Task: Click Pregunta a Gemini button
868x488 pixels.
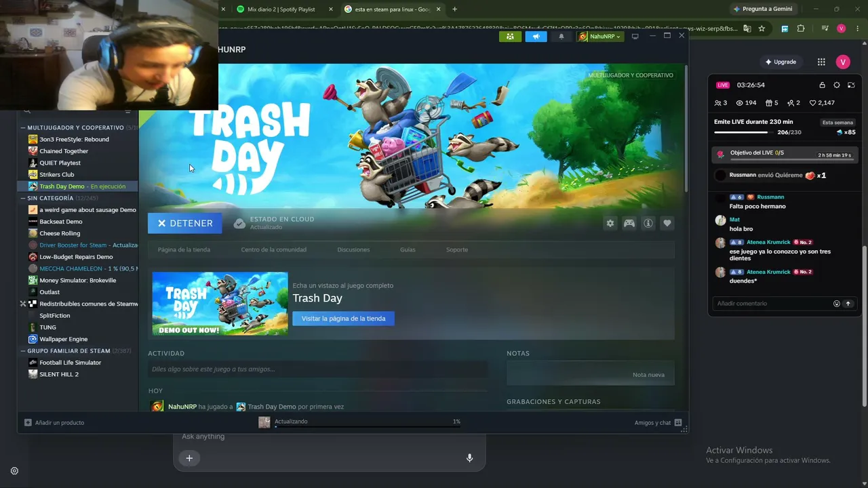Action: (x=762, y=9)
